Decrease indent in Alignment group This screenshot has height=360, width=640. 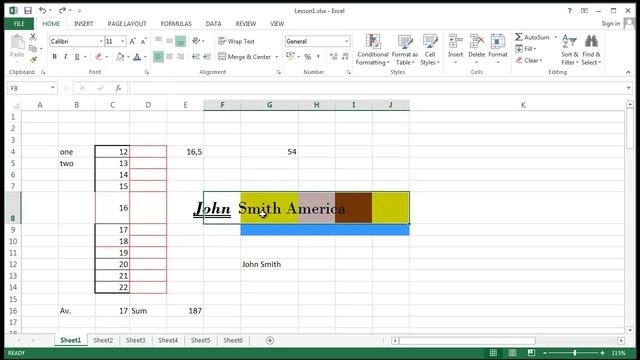point(196,57)
